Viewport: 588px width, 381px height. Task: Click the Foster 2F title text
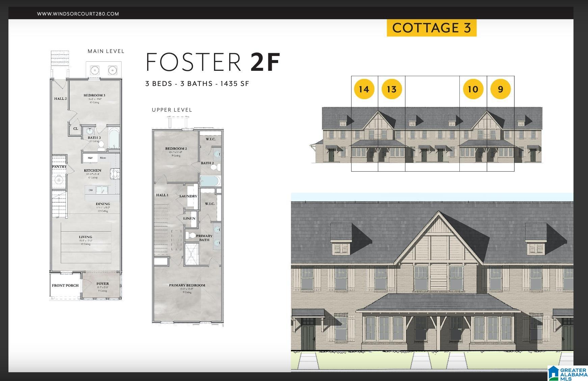click(x=213, y=62)
